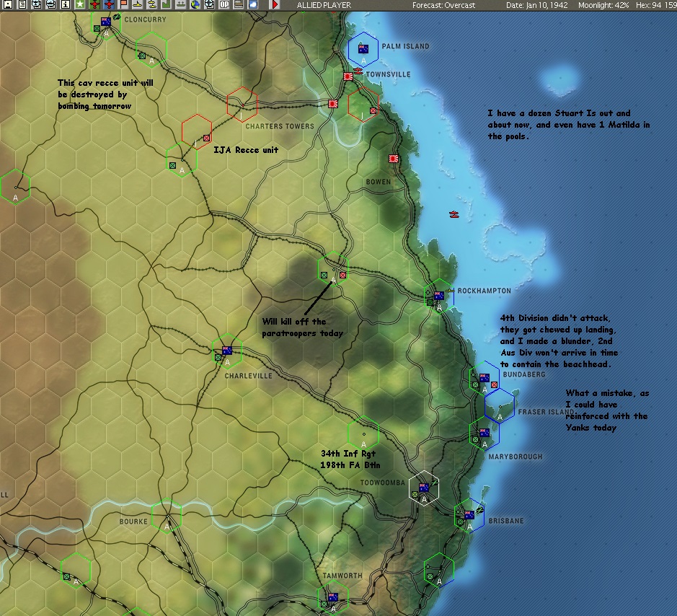The width and height of the screenshot is (677, 616).
Task: Select the green hex at Bourke
Action: pyautogui.click(x=167, y=515)
